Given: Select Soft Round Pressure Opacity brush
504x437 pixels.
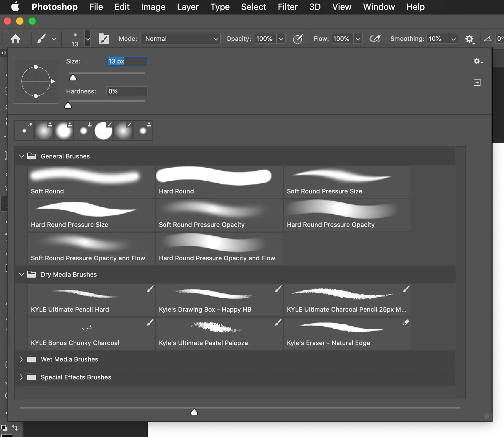Looking at the screenshot, I should point(219,215).
